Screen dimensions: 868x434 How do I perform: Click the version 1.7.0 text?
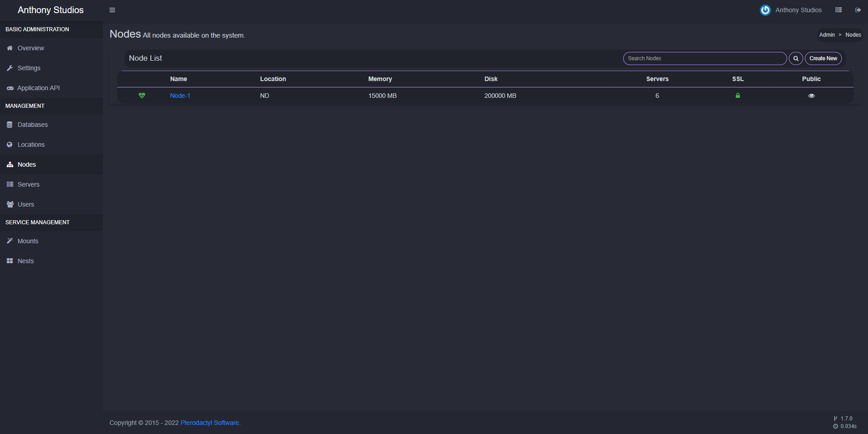(x=846, y=419)
